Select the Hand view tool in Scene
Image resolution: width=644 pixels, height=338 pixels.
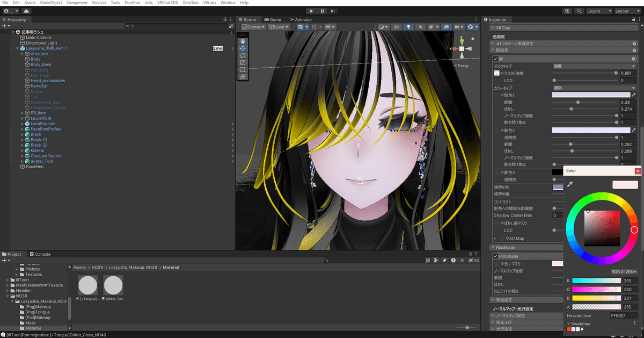tap(243, 41)
